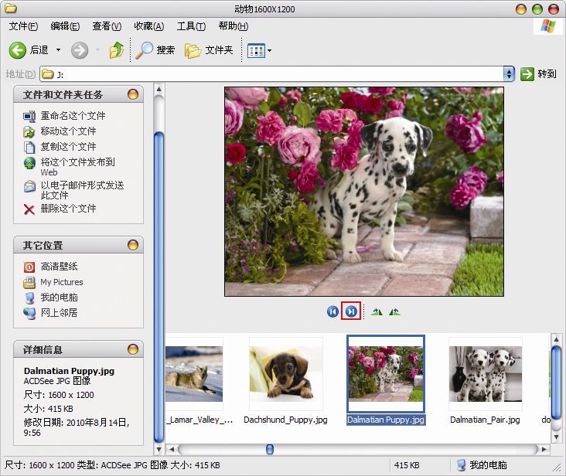This screenshot has height=476, width=566.
Task: Show the next image in filmstrip
Action: 351,311
